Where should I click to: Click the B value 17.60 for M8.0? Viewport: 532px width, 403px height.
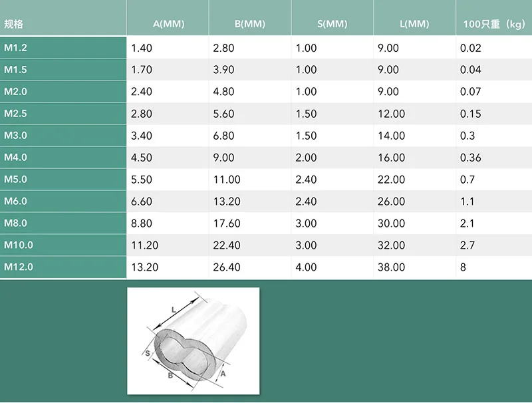point(227,223)
